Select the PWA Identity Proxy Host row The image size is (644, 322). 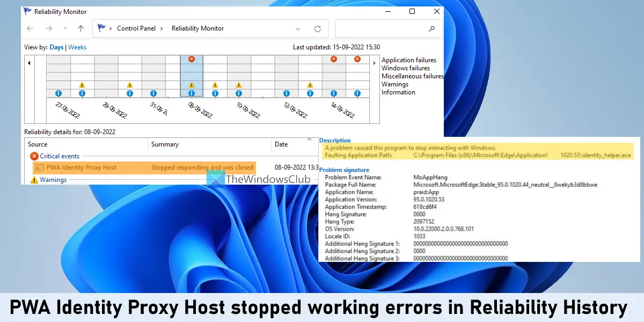click(143, 167)
